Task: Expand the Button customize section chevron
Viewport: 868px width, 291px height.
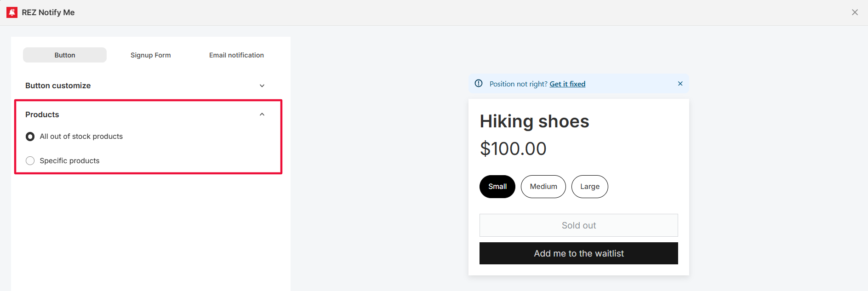Action: [262, 86]
